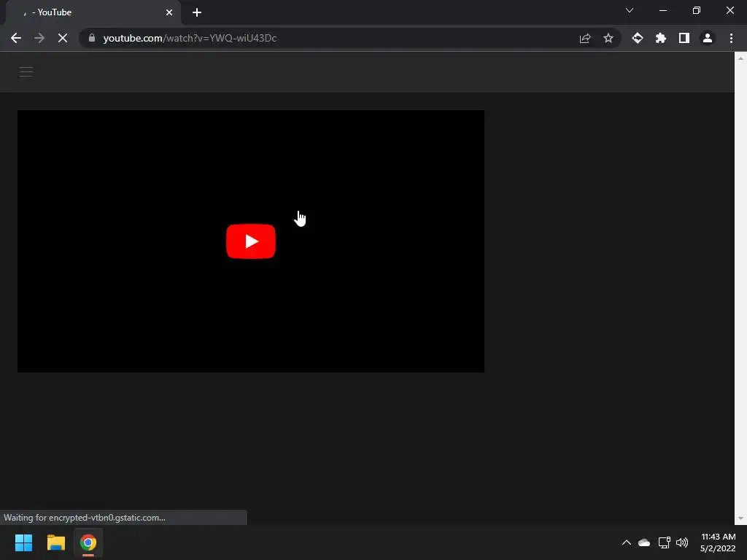Click the address bar URL
The width and height of the screenshot is (747, 560).
click(190, 38)
